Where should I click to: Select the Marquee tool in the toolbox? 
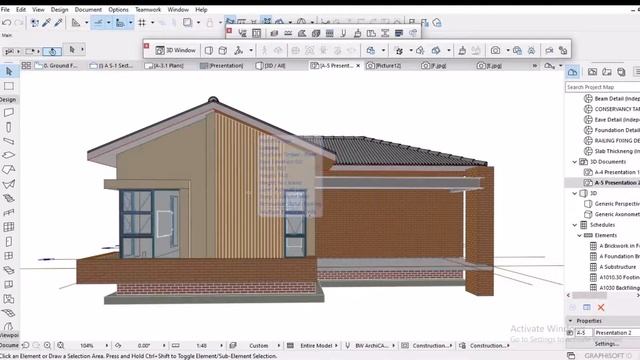9,86
